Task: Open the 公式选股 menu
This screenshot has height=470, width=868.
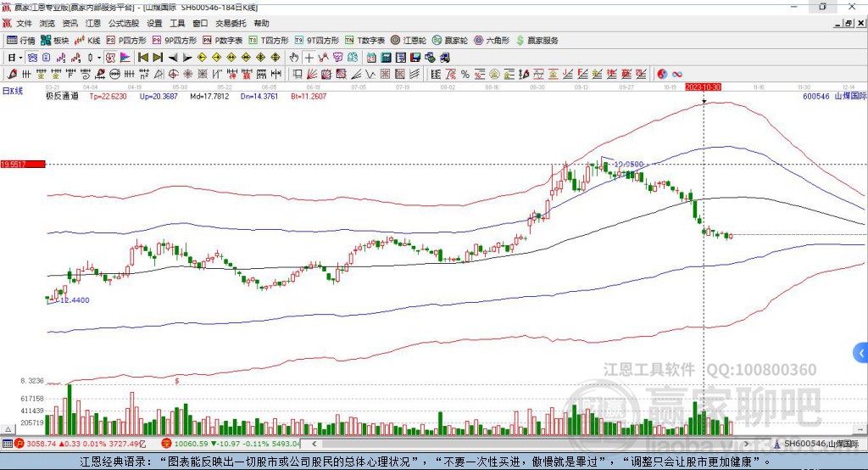Action: (124, 23)
